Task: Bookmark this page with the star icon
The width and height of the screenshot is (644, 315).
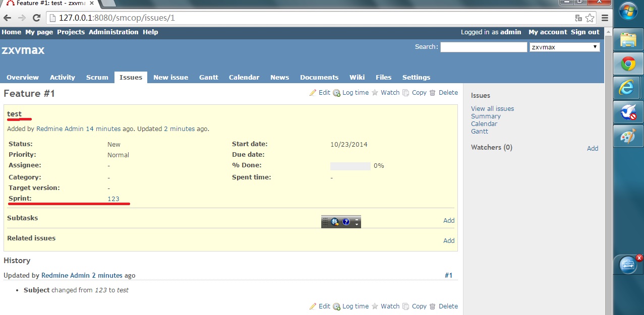Action: [590, 18]
